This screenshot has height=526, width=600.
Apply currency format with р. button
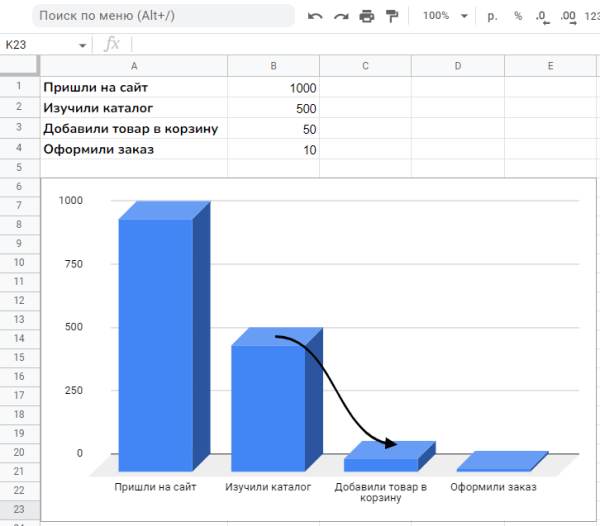pyautogui.click(x=492, y=16)
